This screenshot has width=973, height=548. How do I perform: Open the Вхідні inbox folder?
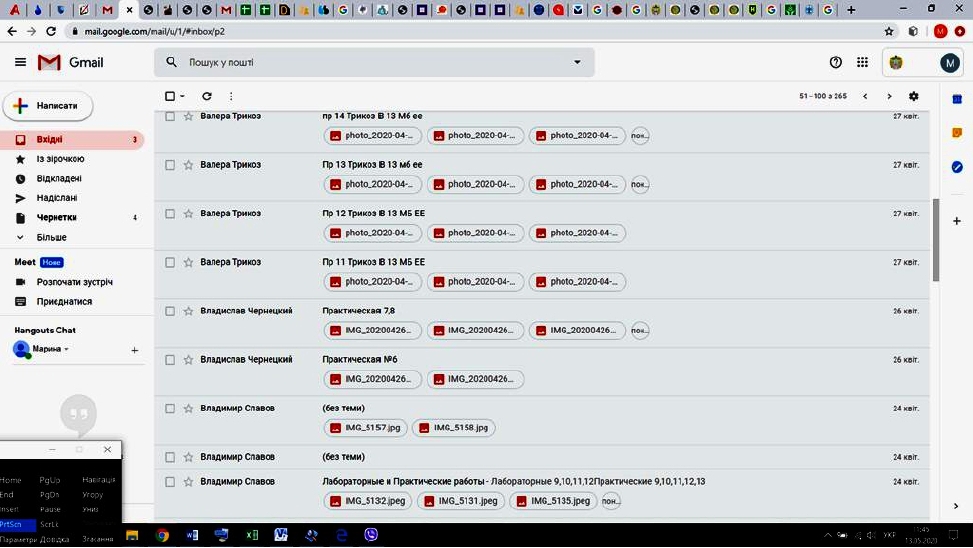[71, 140]
